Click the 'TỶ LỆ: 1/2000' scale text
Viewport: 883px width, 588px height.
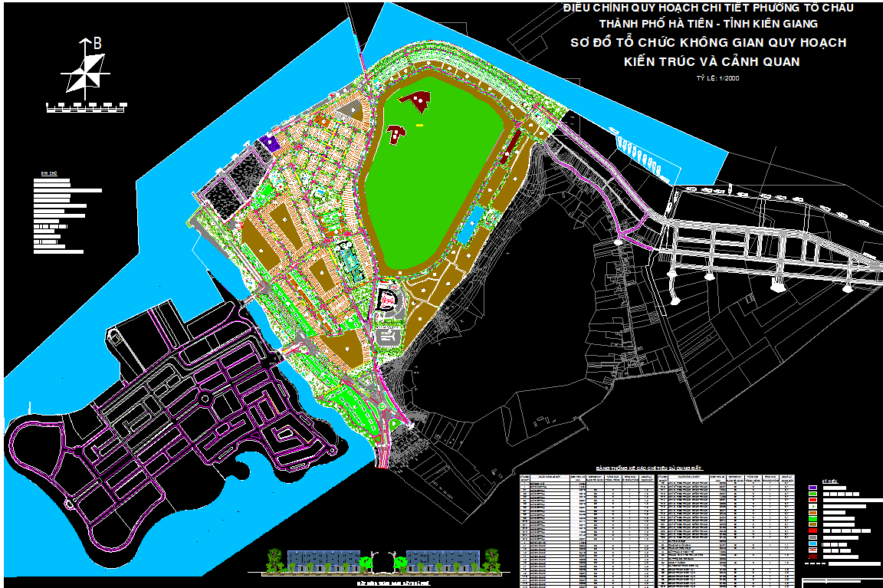(717, 78)
